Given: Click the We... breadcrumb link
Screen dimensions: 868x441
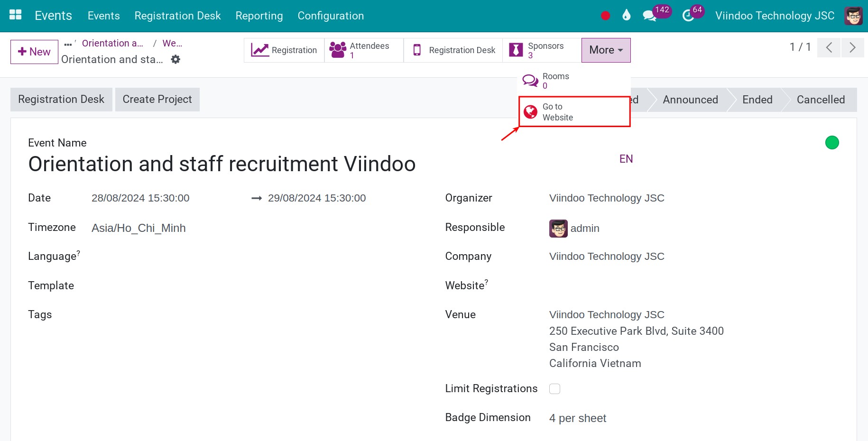Looking at the screenshot, I should [x=172, y=43].
